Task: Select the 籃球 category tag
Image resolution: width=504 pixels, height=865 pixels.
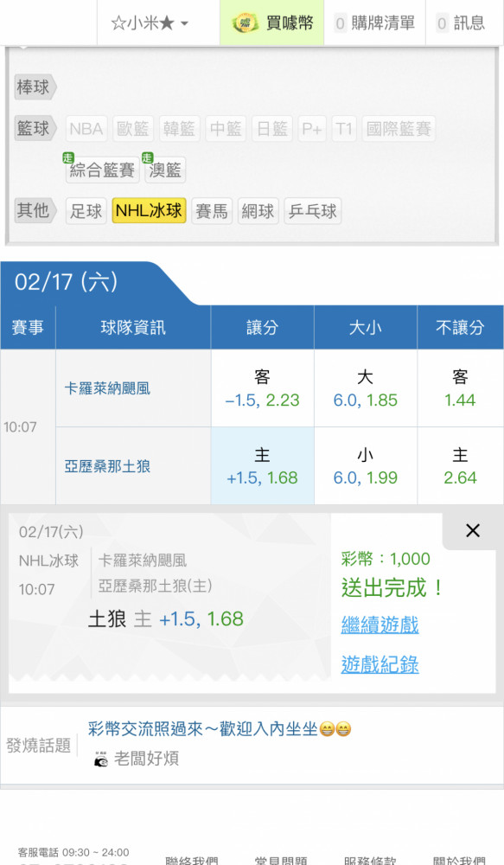Action: (x=35, y=128)
